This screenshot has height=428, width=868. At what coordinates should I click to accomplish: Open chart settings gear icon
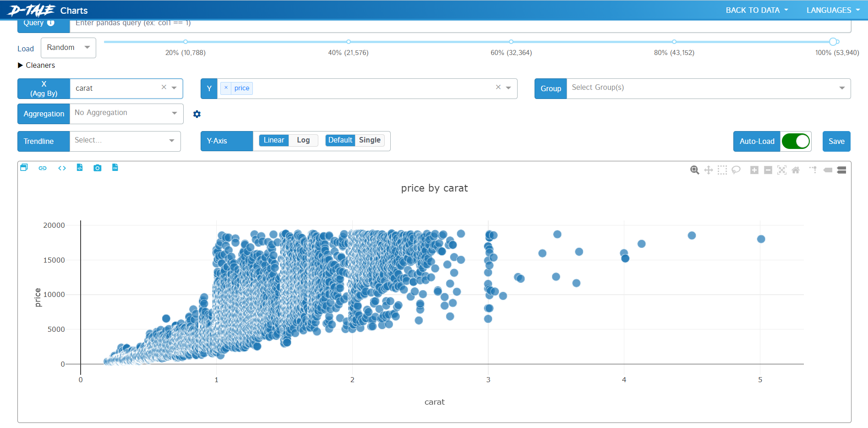click(197, 114)
